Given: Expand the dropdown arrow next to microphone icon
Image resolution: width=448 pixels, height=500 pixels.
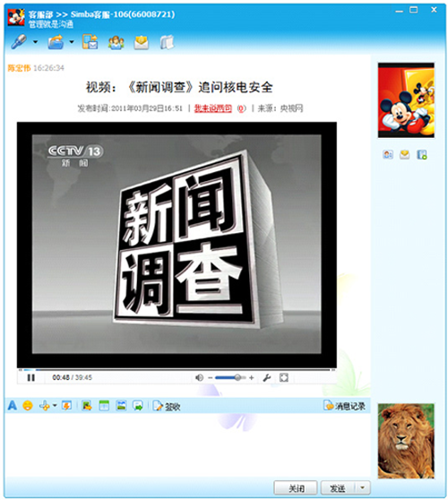Looking at the screenshot, I should click(36, 42).
